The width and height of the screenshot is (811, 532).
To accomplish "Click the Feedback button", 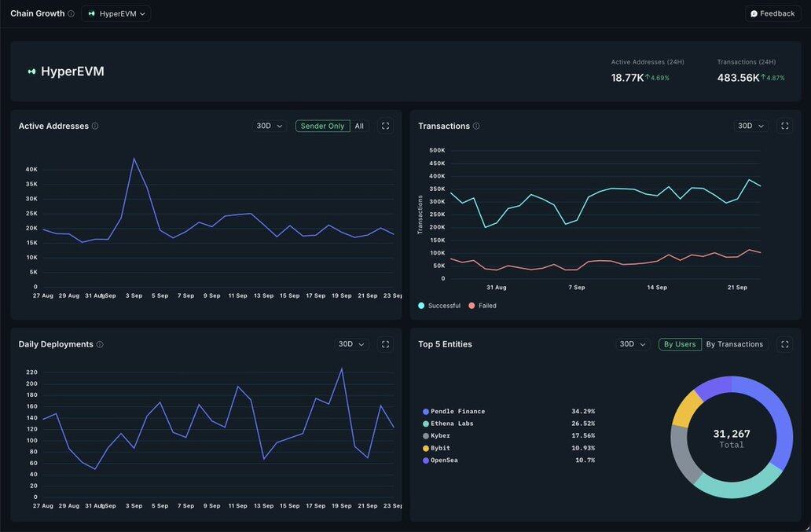I will coord(772,14).
